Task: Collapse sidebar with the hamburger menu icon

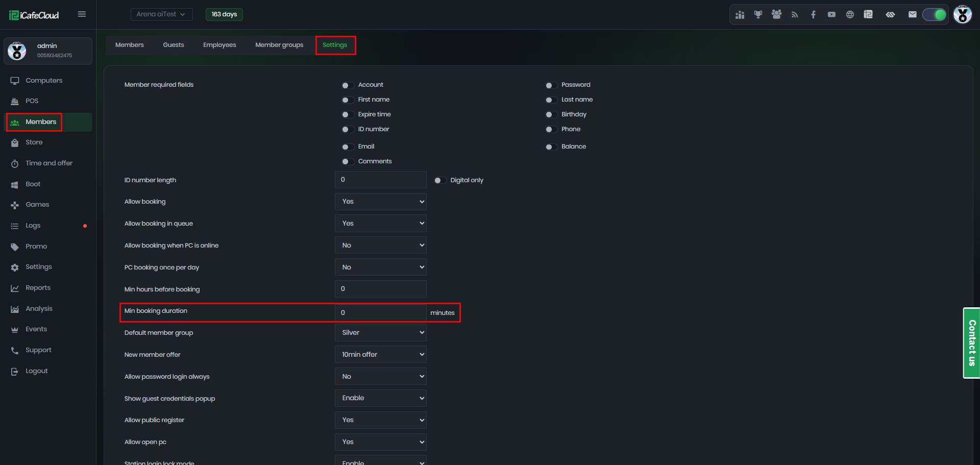Action: click(82, 14)
